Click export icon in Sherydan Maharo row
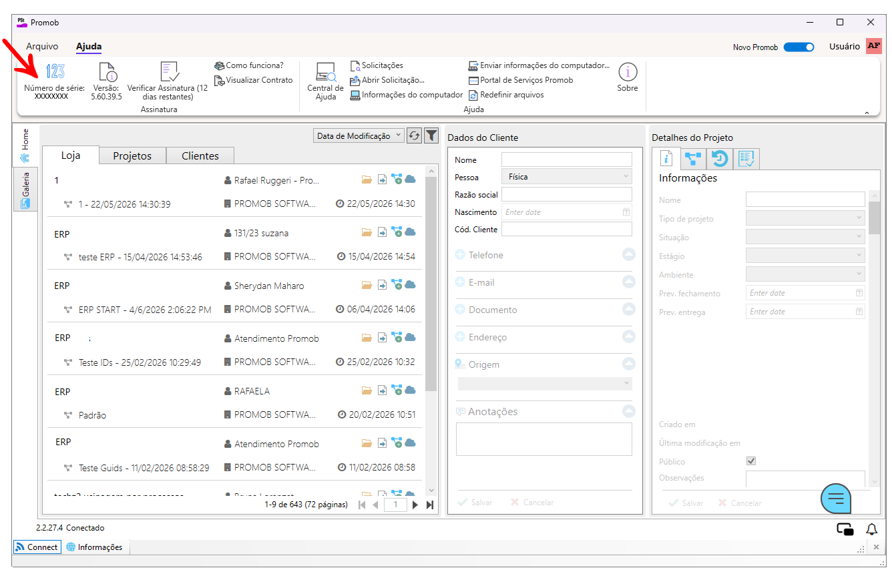The image size is (892, 588). coord(382,285)
